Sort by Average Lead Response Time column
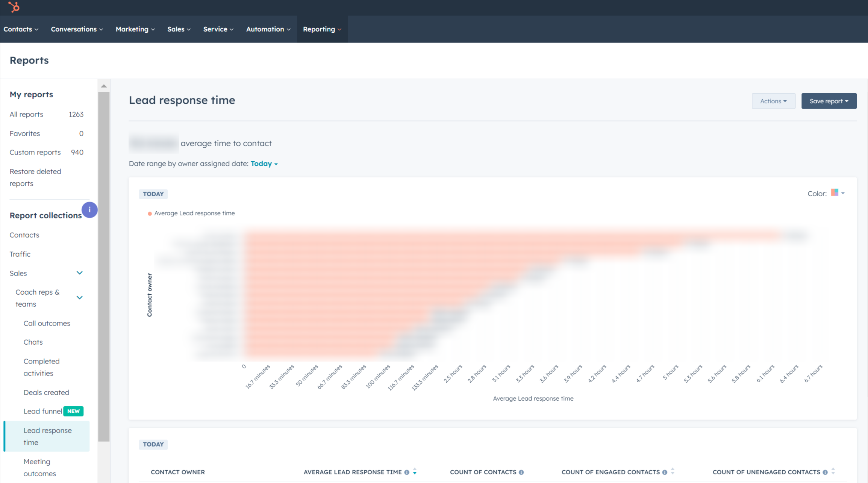 (x=415, y=472)
